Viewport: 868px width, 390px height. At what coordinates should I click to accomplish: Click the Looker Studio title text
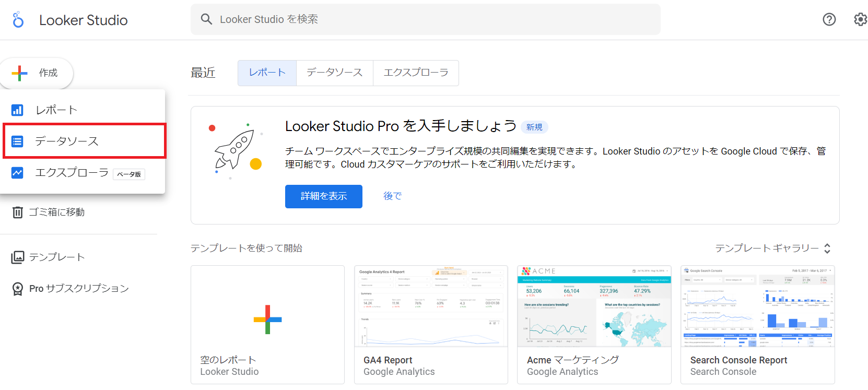(x=84, y=20)
